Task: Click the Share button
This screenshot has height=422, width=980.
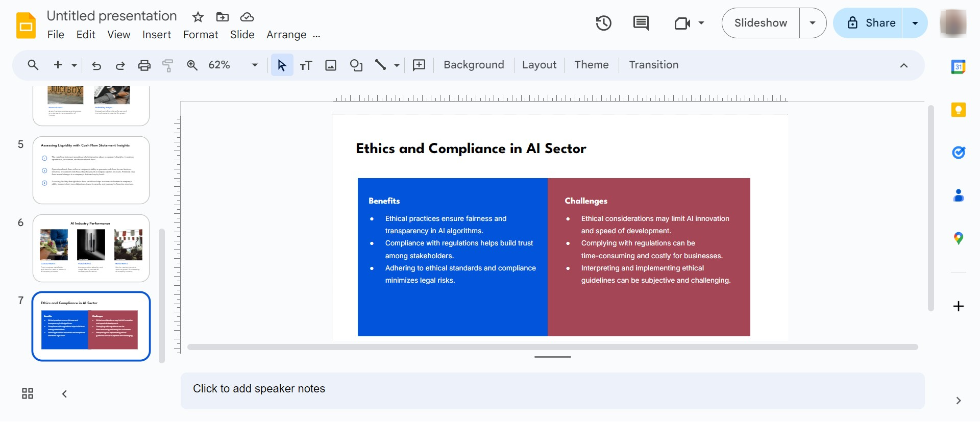Action: [x=868, y=23]
